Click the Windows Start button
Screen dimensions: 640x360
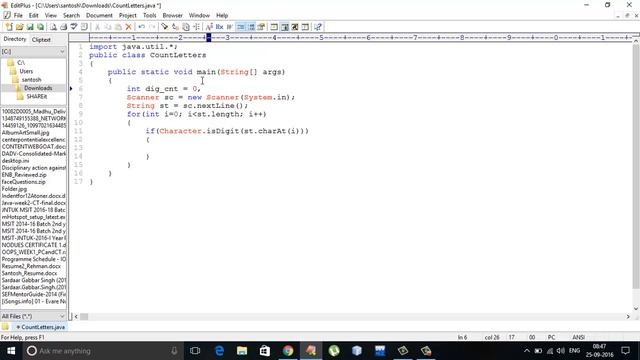click(11, 351)
